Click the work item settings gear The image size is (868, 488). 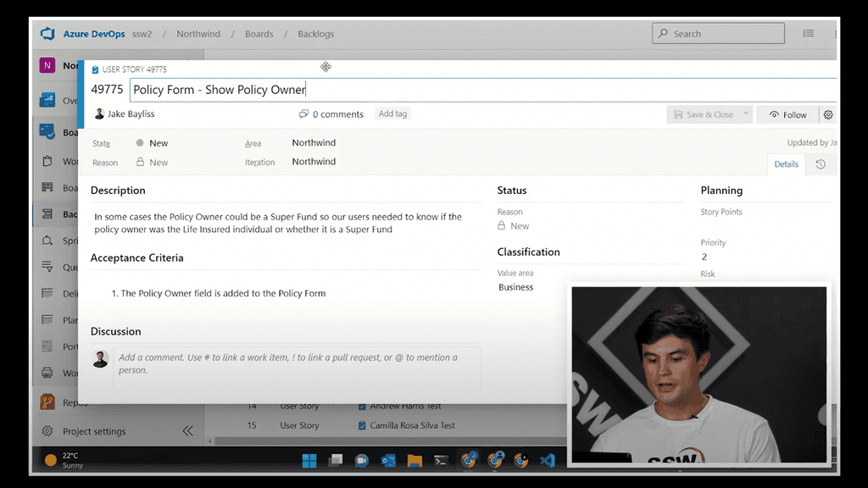tap(828, 114)
